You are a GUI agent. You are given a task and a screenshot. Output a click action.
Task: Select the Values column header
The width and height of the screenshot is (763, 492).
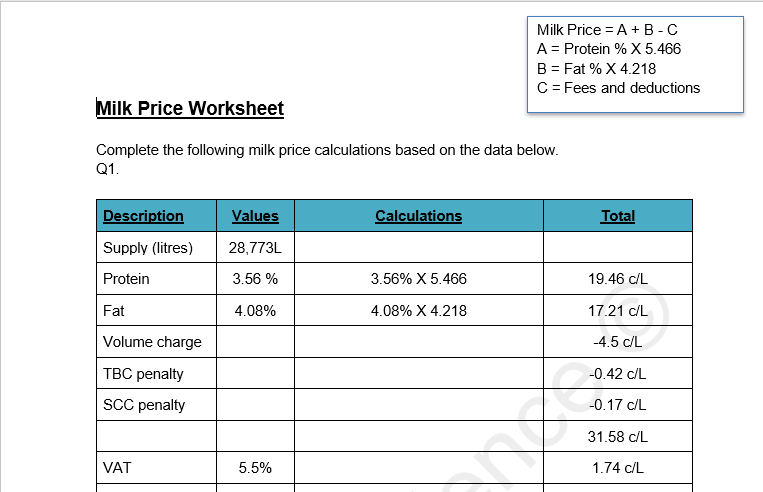[x=255, y=216]
